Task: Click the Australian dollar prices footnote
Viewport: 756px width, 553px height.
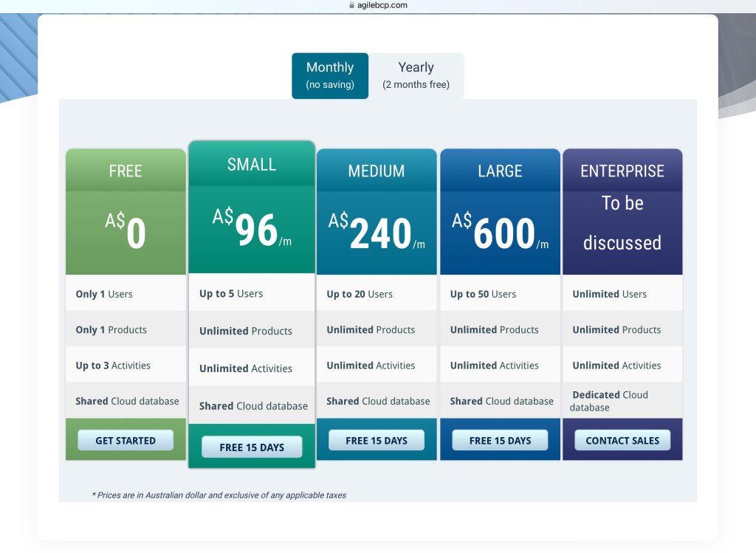Action: (x=219, y=495)
